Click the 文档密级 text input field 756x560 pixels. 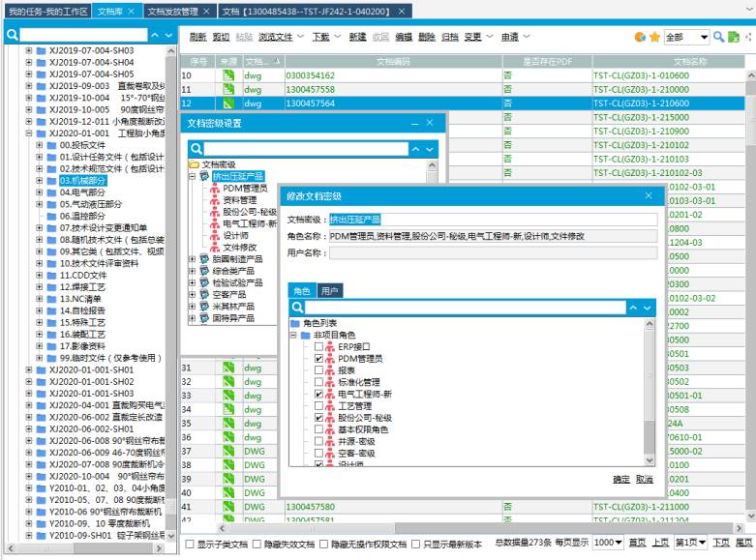pos(491,220)
